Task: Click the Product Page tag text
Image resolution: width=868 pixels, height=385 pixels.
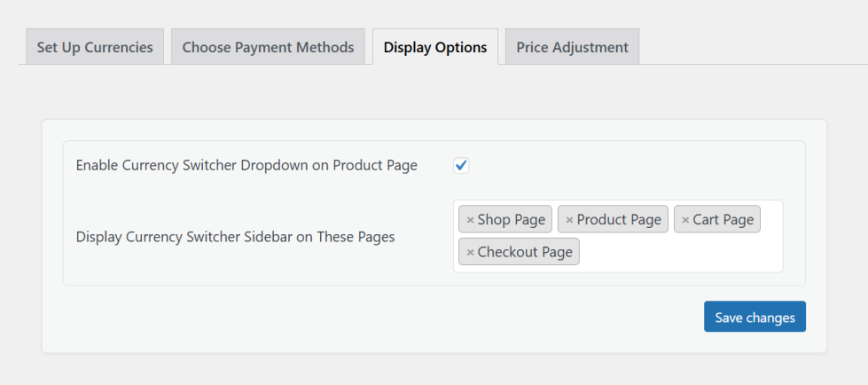Action: pyautogui.click(x=619, y=220)
